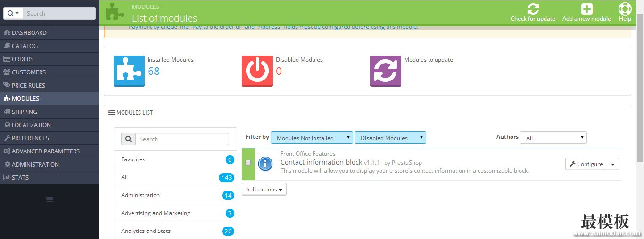Expand the caret next to Configure
644x239 pixels.
click(x=613, y=164)
